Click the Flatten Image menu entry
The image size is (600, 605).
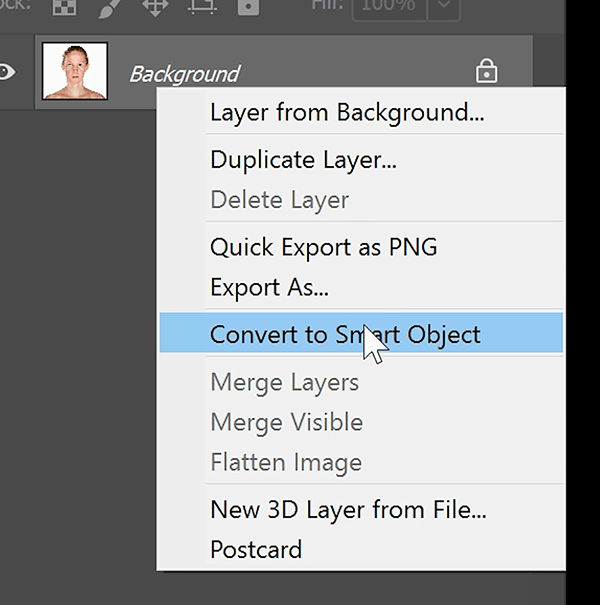tap(285, 463)
